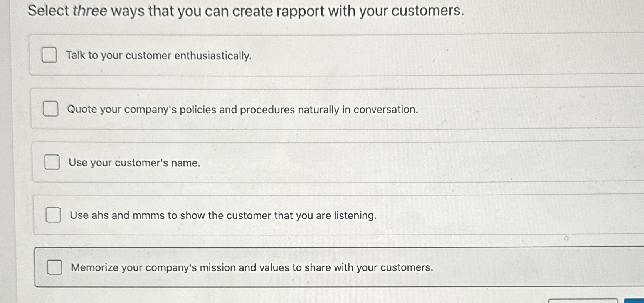644x303 pixels.
Task: Select the first answer row about enthusiasm
Action: (231, 56)
